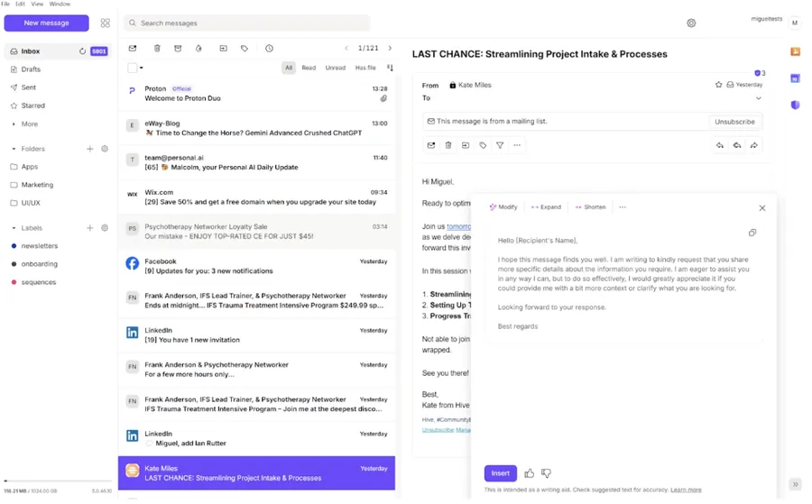Click the thumbs down feedback icon

coord(546,473)
